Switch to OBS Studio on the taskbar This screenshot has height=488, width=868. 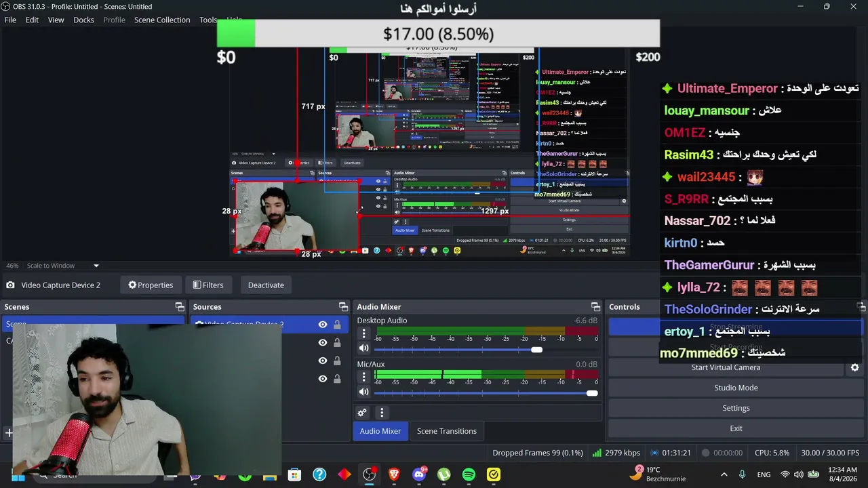point(370,474)
